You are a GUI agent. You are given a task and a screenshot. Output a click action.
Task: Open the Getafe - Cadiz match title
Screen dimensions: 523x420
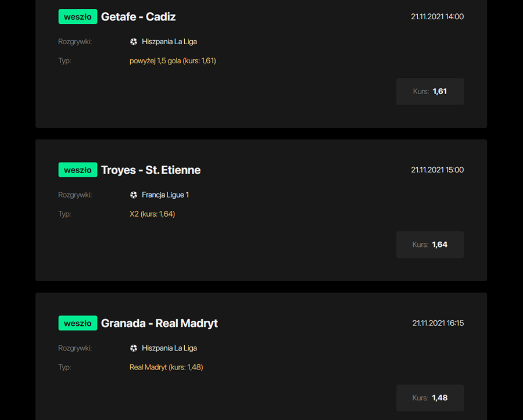(138, 17)
